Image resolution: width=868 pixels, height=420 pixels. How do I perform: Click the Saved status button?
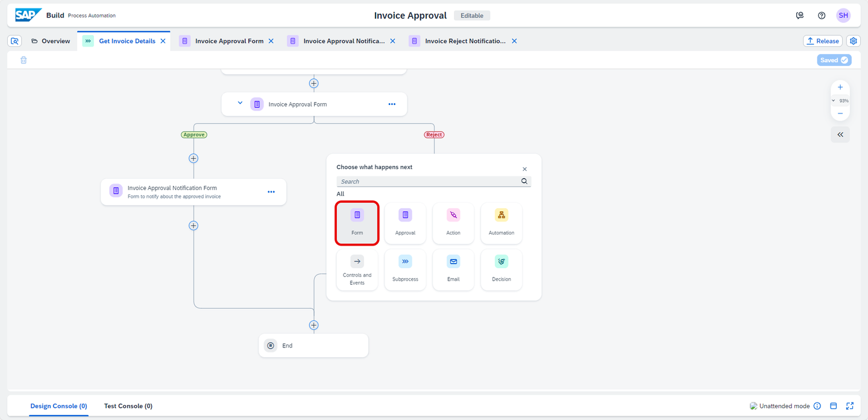834,60
